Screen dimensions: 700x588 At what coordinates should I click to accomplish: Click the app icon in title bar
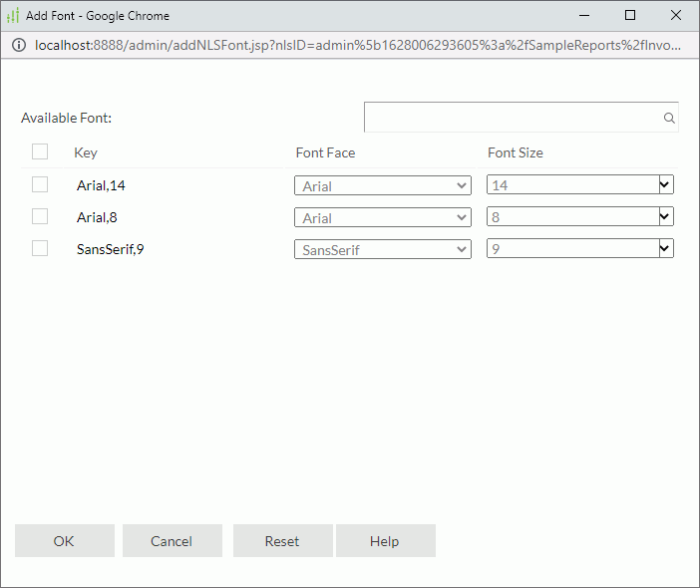[x=13, y=16]
